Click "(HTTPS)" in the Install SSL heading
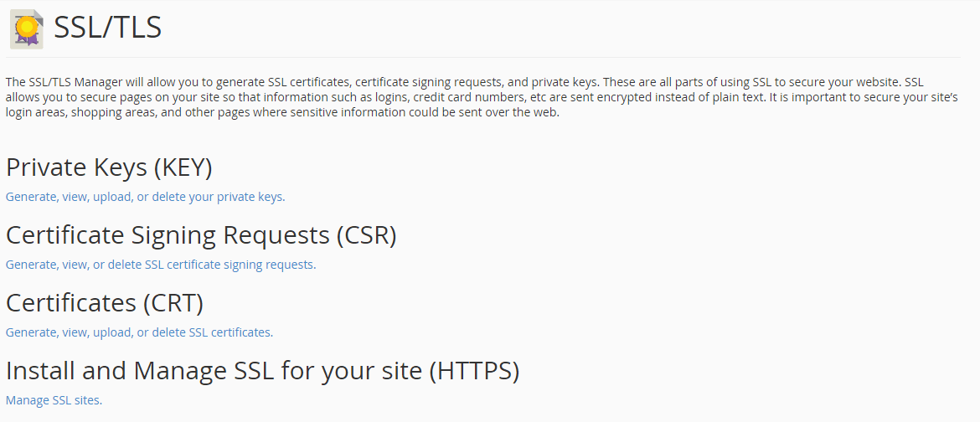The width and height of the screenshot is (980, 422). tap(473, 370)
